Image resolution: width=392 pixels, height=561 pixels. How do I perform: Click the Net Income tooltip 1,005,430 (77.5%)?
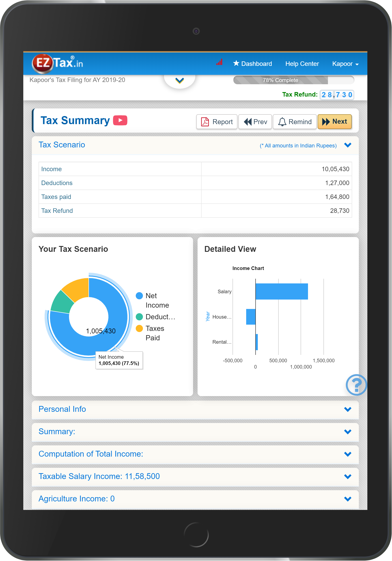[119, 360]
